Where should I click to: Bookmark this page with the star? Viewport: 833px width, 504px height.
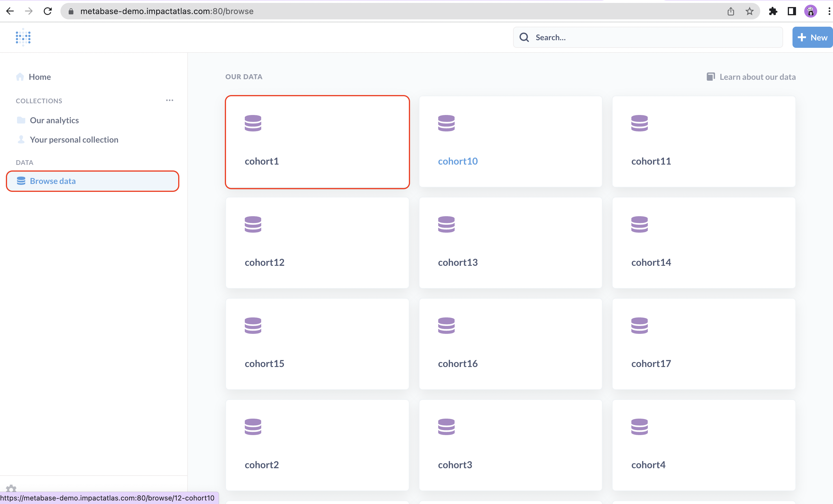pyautogui.click(x=750, y=11)
